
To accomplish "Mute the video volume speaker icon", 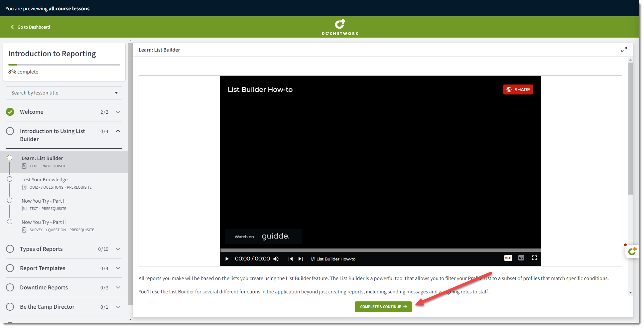I will (x=276, y=259).
